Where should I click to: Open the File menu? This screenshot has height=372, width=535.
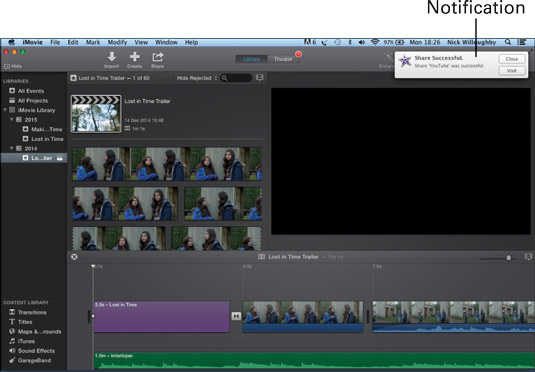pyautogui.click(x=55, y=42)
